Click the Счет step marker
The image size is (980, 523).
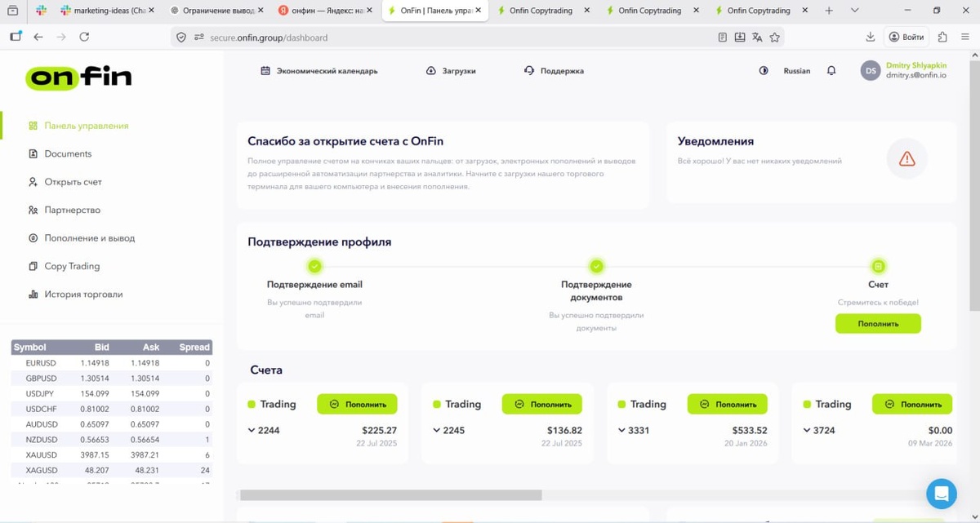pyautogui.click(x=878, y=266)
